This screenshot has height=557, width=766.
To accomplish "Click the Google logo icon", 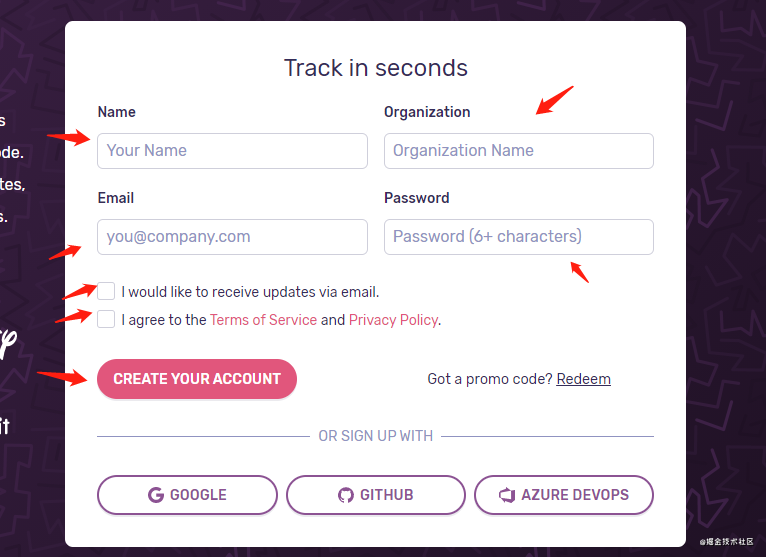I will coord(155,495).
